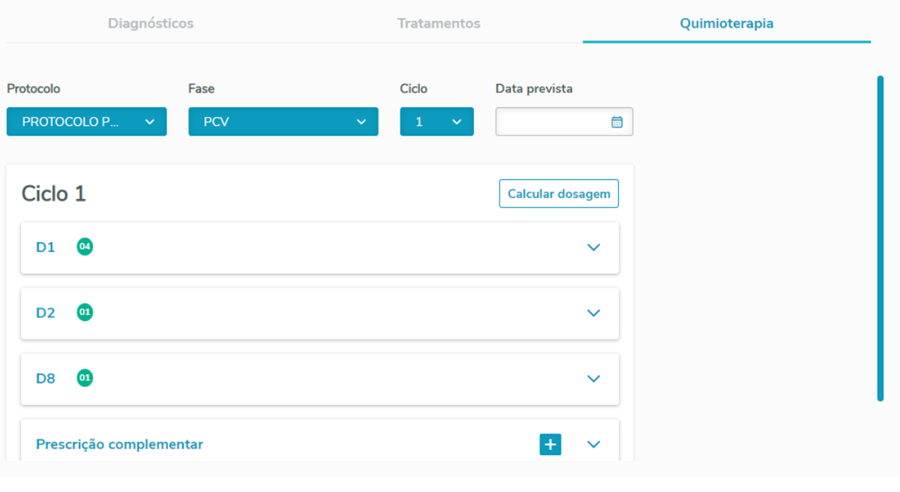Screen dimensions: 900x492
Task: Click the Ciclo 1 heading
Action: coord(53,194)
